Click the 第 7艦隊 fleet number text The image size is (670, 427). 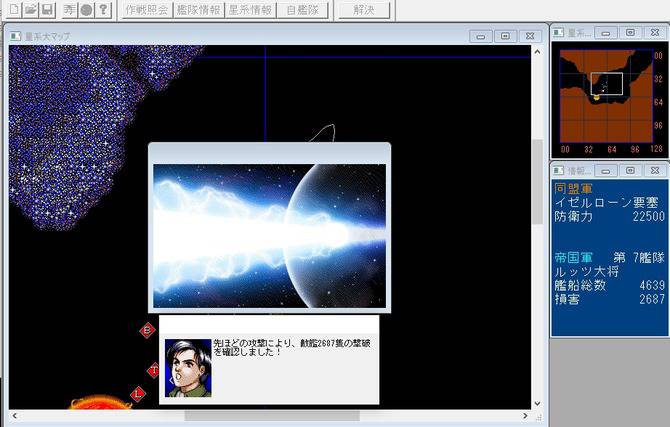639,258
